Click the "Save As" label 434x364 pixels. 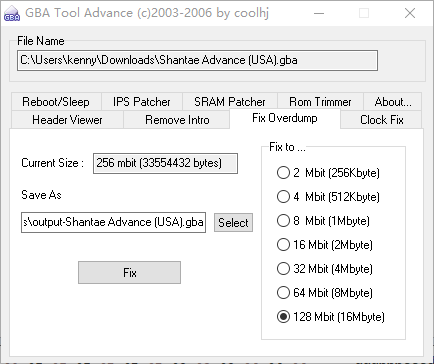pyautogui.click(x=41, y=195)
